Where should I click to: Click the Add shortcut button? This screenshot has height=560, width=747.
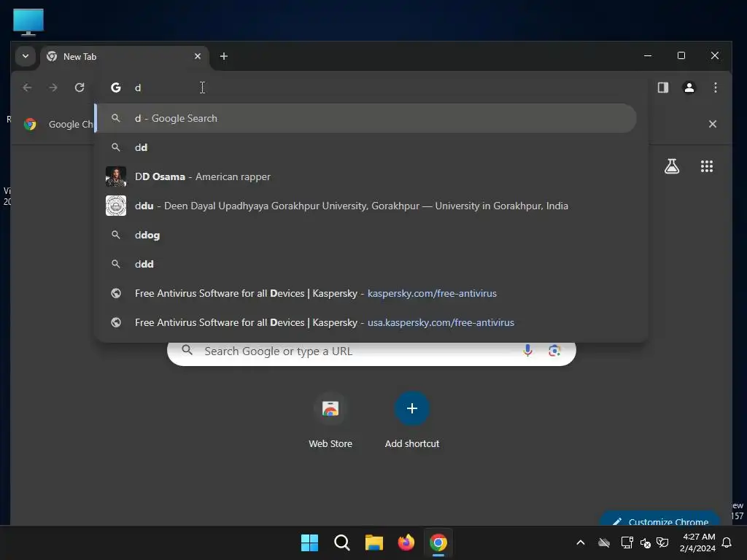(x=412, y=420)
